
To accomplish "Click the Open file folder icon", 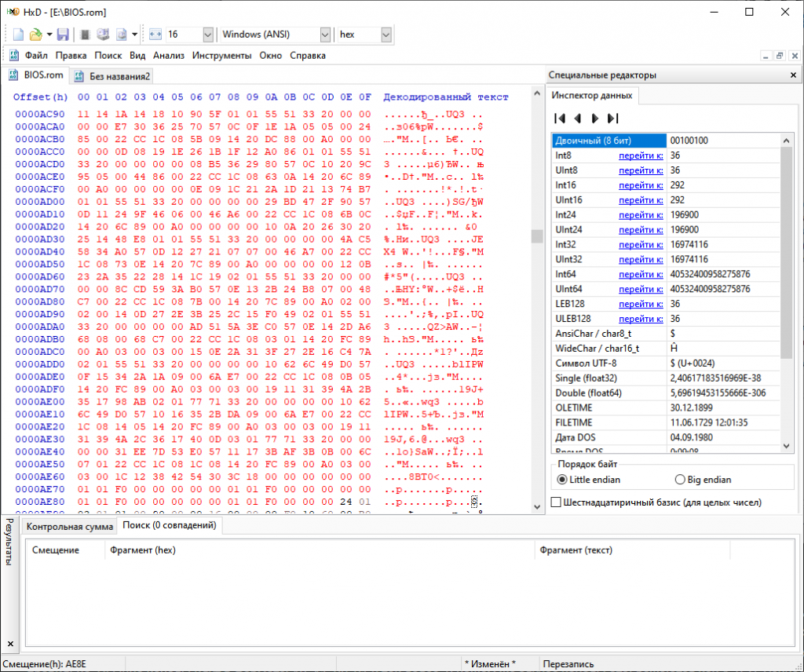I will [x=35, y=35].
